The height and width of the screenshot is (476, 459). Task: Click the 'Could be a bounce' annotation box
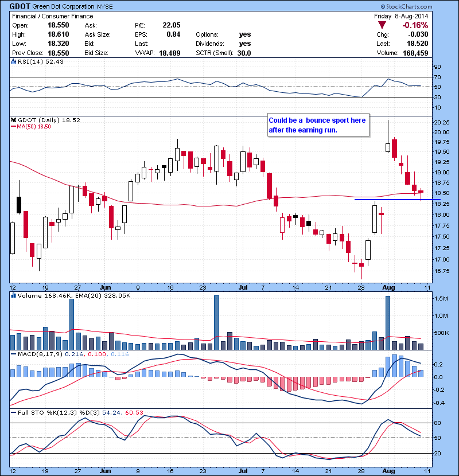point(318,125)
